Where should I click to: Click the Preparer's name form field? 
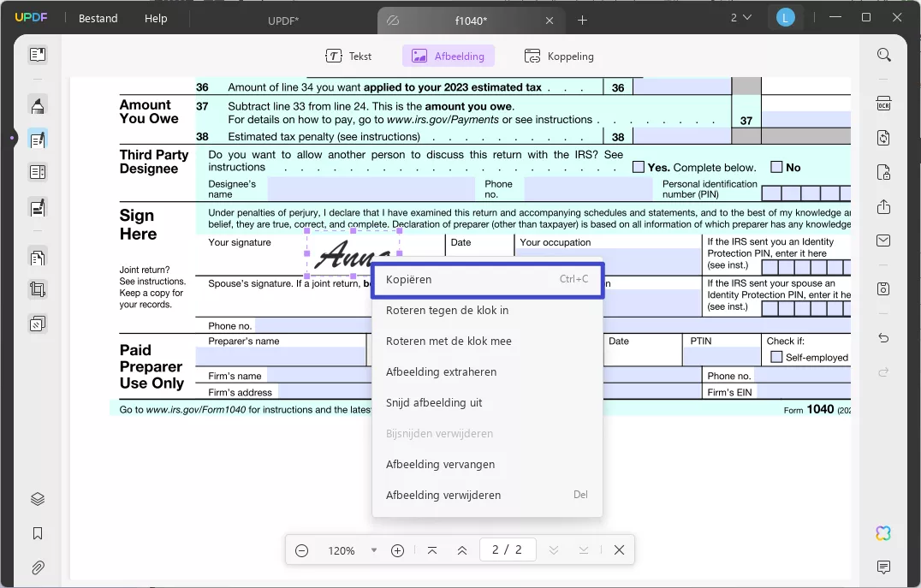point(280,356)
